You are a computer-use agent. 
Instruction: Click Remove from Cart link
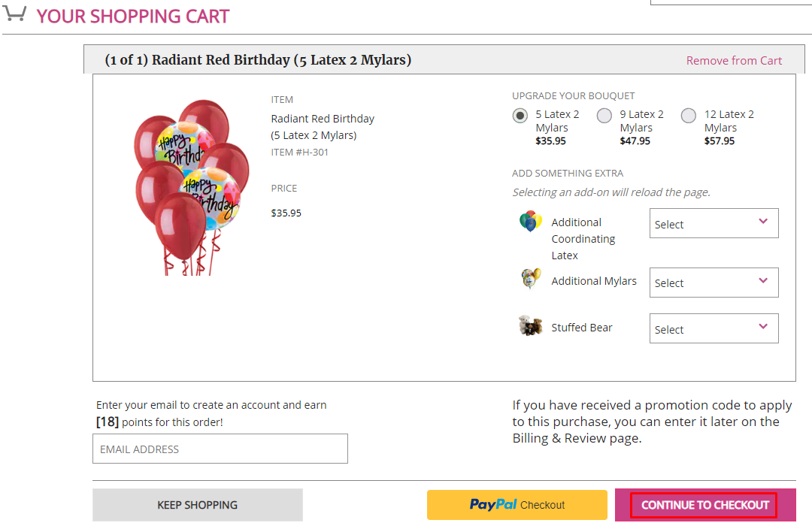(734, 61)
